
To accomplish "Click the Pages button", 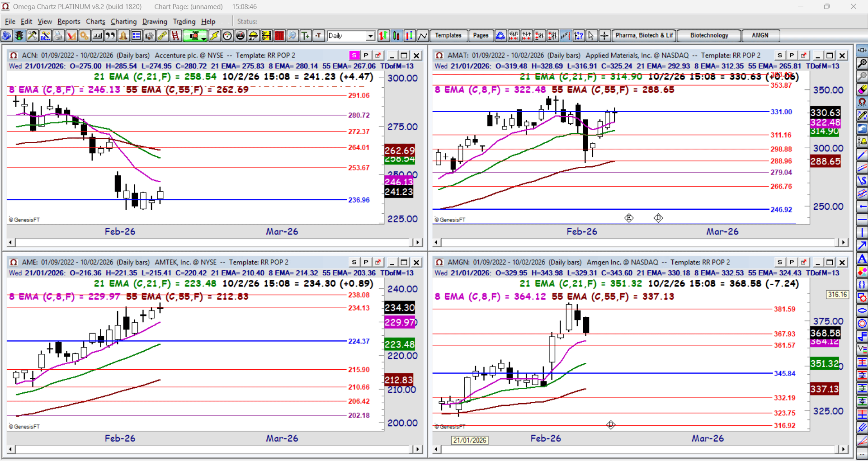I will click(481, 36).
